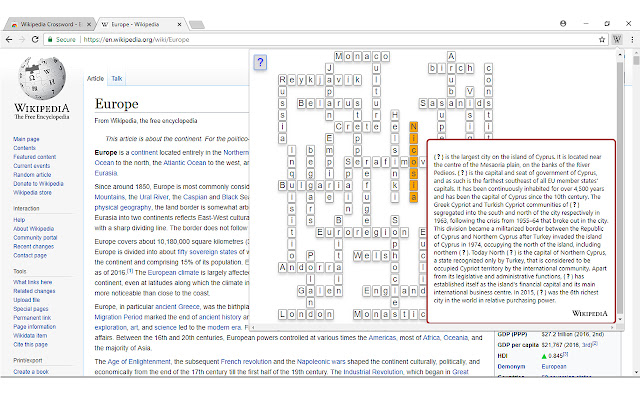Follow the 'Americas' link

pos(382,338)
